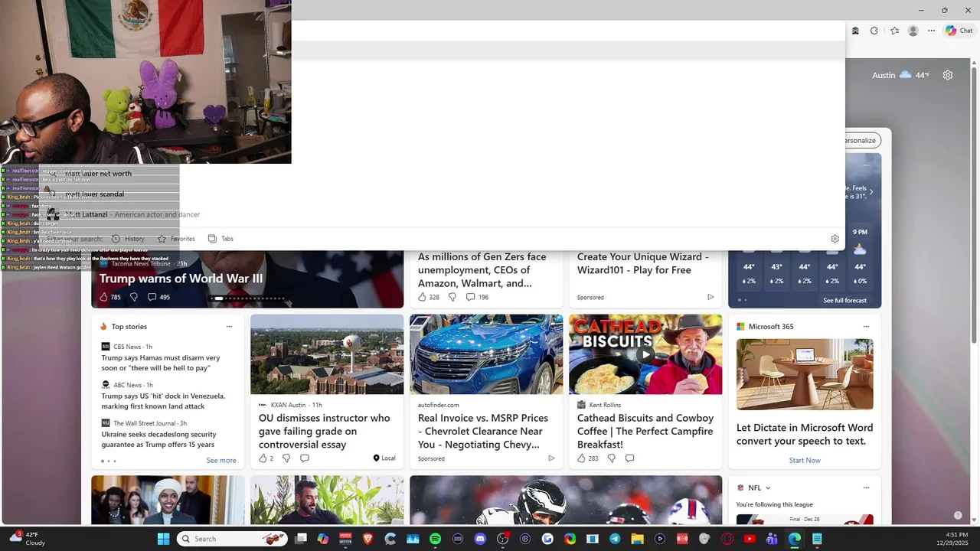Filter search suggestions by Favorites
980x551 pixels.
(x=176, y=239)
